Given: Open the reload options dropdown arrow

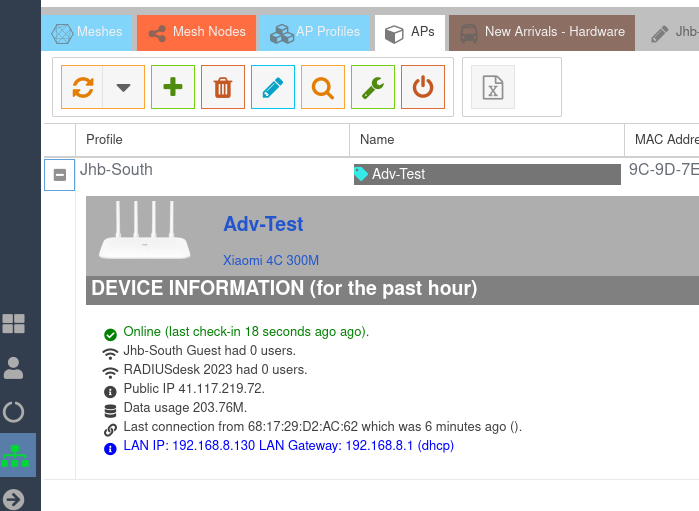Looking at the screenshot, I should pyautogui.click(x=123, y=88).
